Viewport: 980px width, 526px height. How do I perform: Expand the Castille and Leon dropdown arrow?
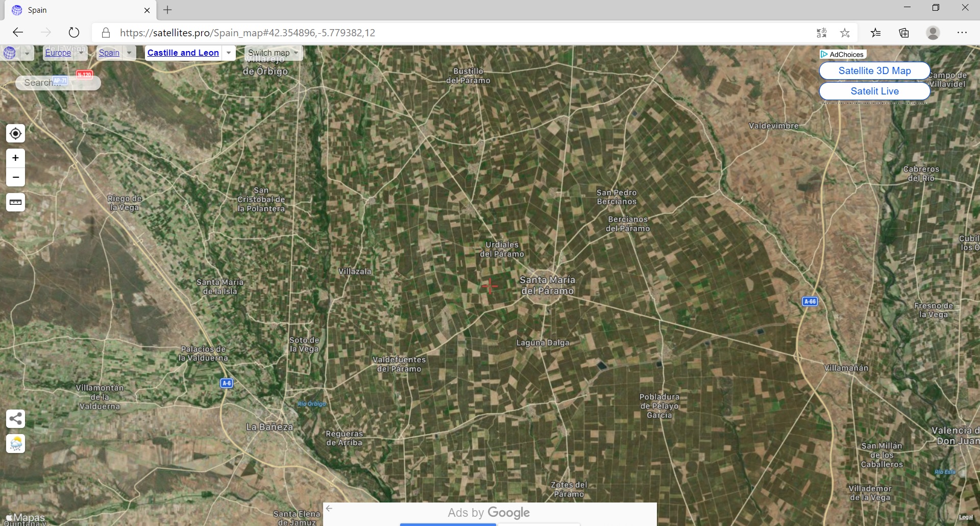[229, 53]
